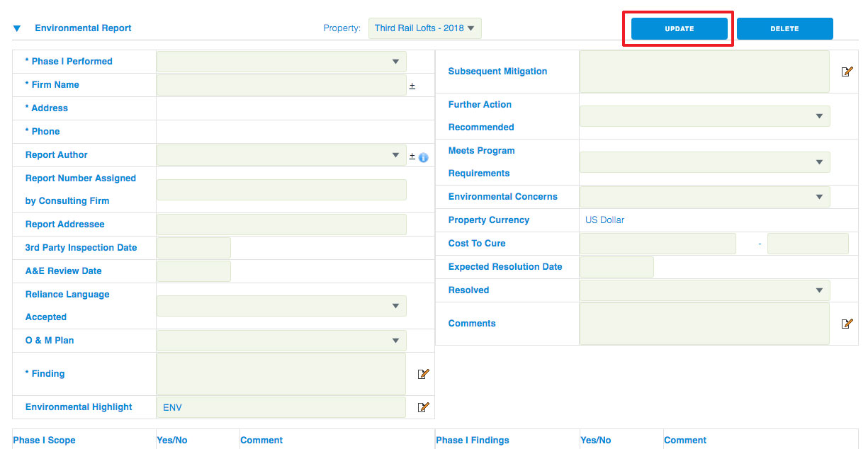Click the Update button
Screen dimensions: 868x449
pos(679,29)
